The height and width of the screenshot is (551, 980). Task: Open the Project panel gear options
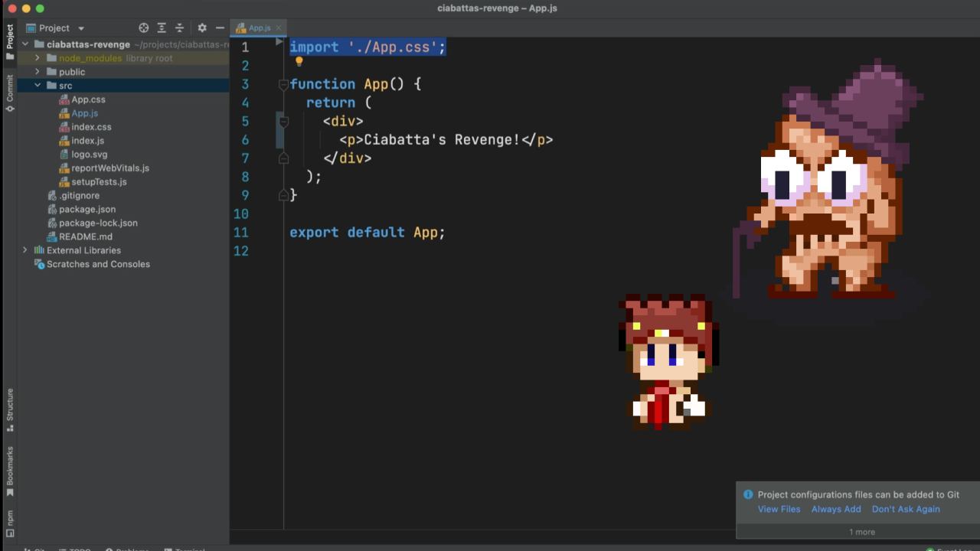click(x=202, y=28)
